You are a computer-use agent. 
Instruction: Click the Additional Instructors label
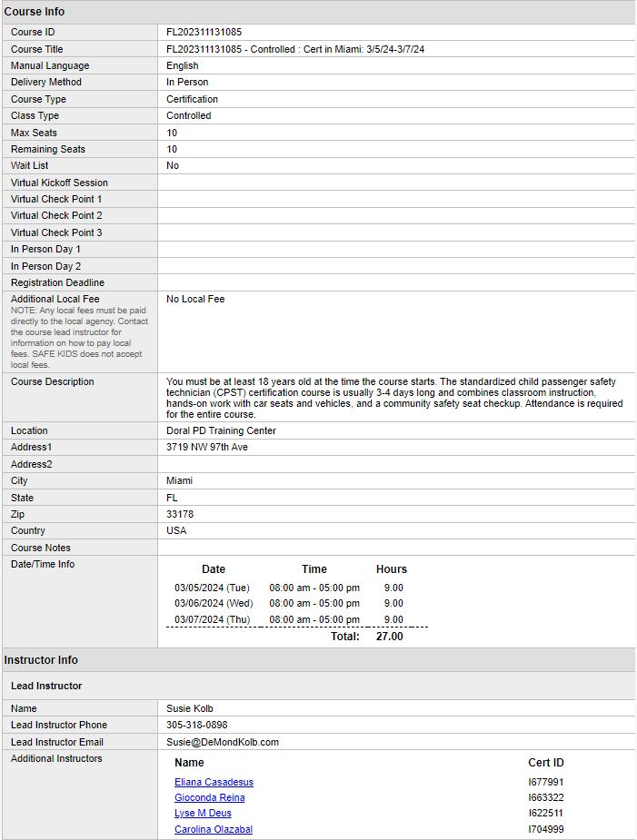pyautogui.click(x=56, y=758)
